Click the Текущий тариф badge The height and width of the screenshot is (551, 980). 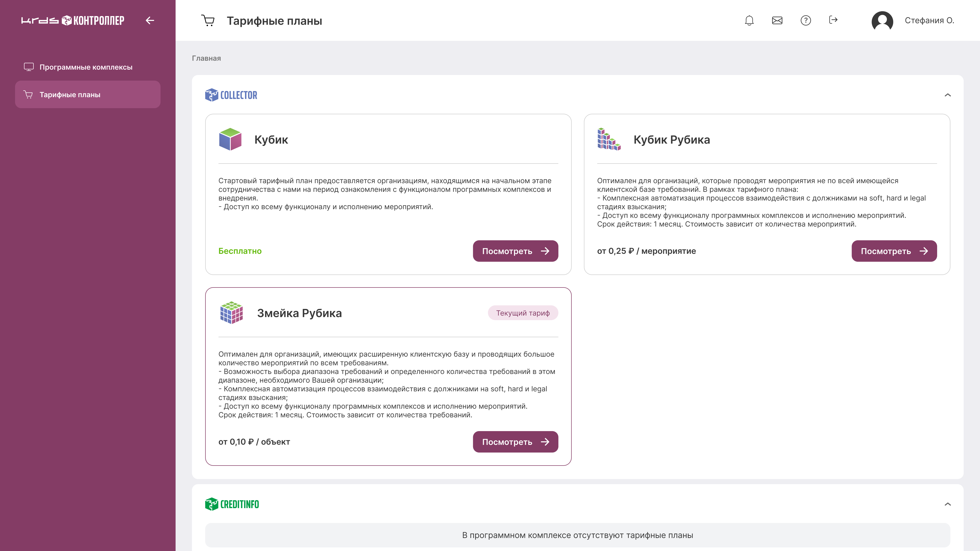click(x=523, y=313)
